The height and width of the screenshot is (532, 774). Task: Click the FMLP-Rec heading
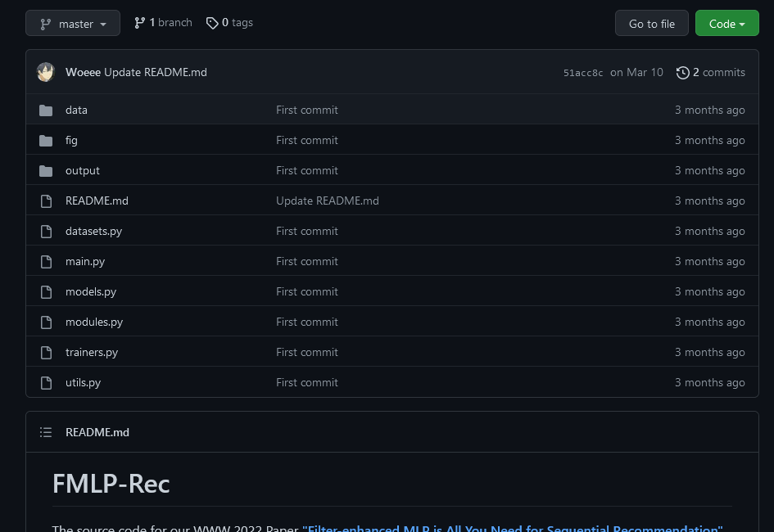pyautogui.click(x=111, y=484)
